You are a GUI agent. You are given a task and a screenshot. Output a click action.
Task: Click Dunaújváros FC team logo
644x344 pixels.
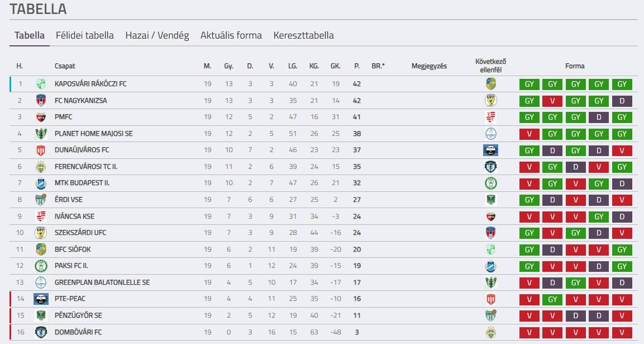(x=41, y=150)
